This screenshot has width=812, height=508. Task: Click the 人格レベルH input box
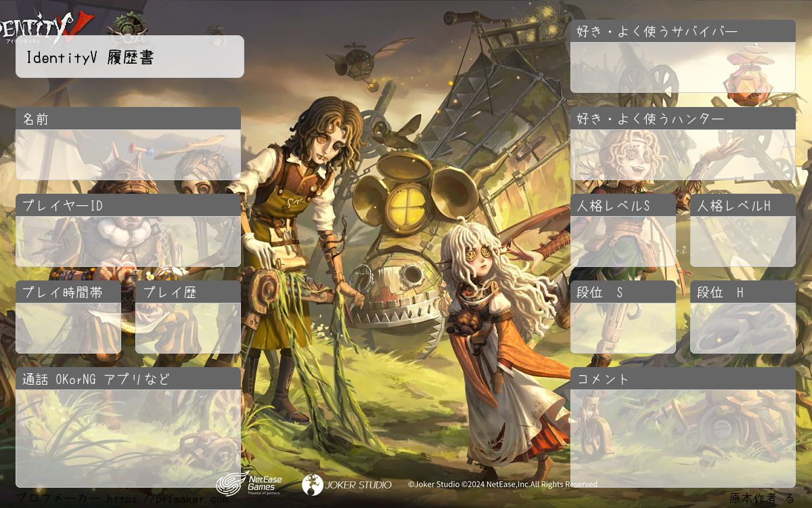pos(743,241)
